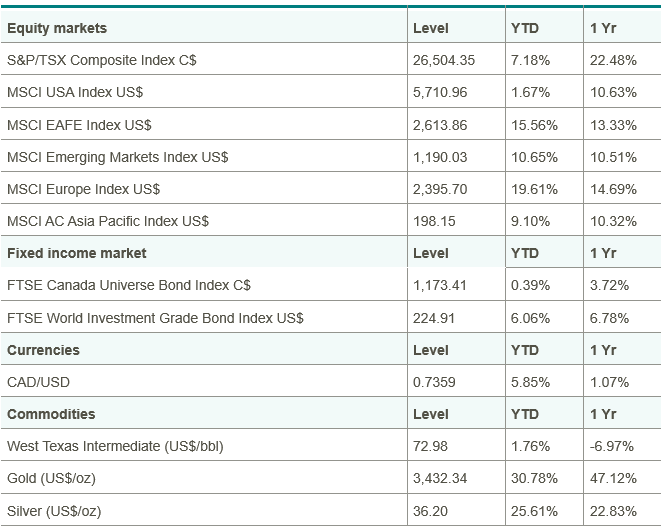Select the CAD/USD currency row label
Viewport: 662px width, 529px height.
pyautogui.click(x=39, y=382)
